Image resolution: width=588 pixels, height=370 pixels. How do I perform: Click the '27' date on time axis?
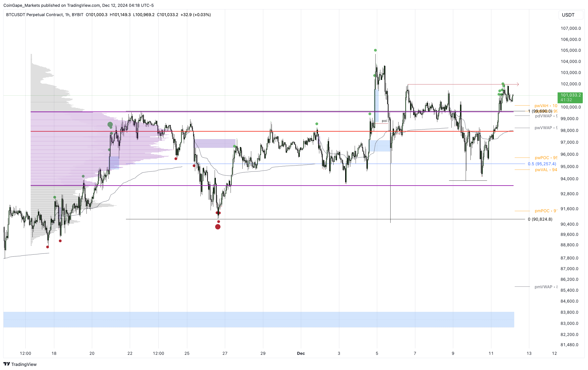point(225,353)
